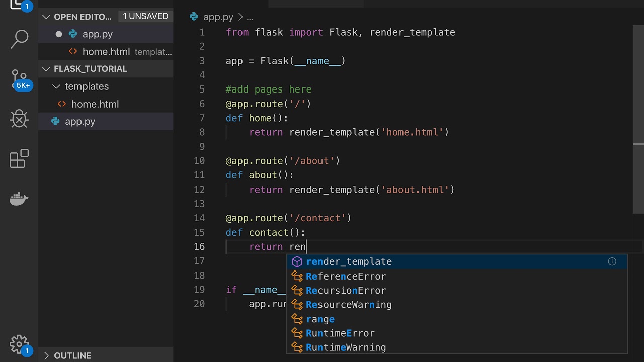Click line number 1 in gutter
The width and height of the screenshot is (644, 362).
[x=202, y=32]
